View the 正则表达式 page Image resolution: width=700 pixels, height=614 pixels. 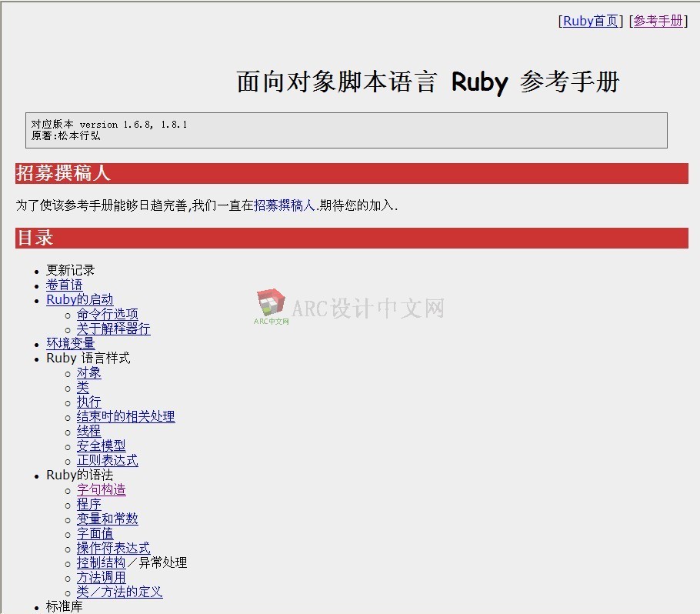click(x=107, y=461)
